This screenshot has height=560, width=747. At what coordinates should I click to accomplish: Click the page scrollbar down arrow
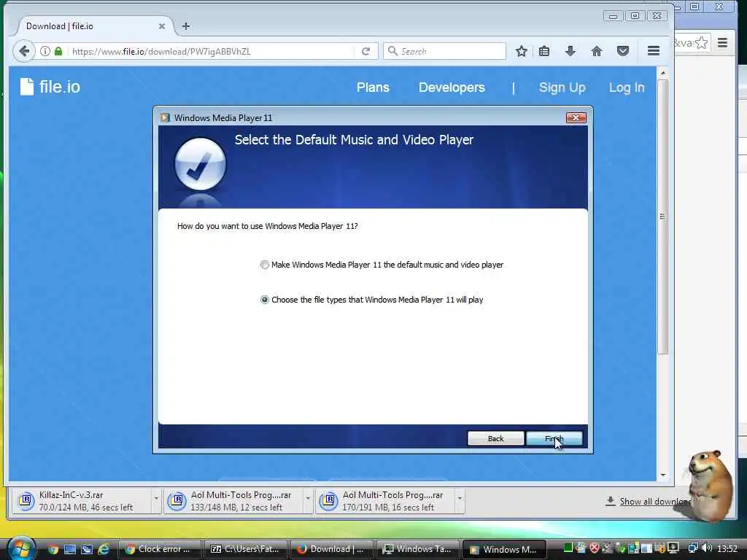point(662,475)
